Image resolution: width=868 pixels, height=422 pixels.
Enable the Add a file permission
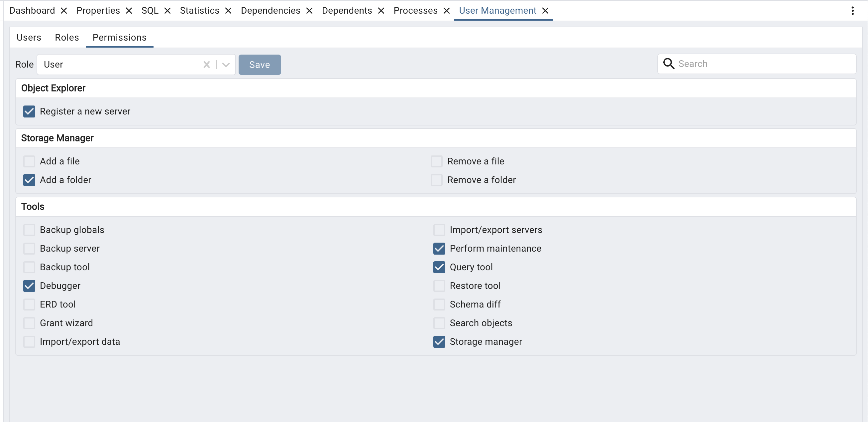coord(29,161)
